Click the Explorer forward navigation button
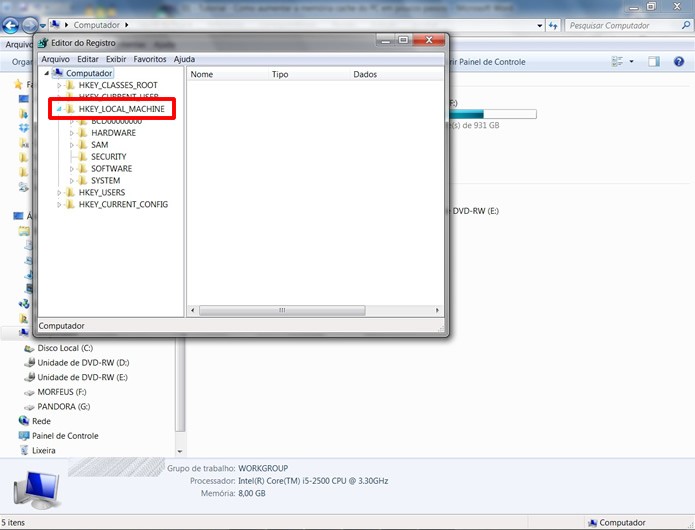 (x=29, y=26)
